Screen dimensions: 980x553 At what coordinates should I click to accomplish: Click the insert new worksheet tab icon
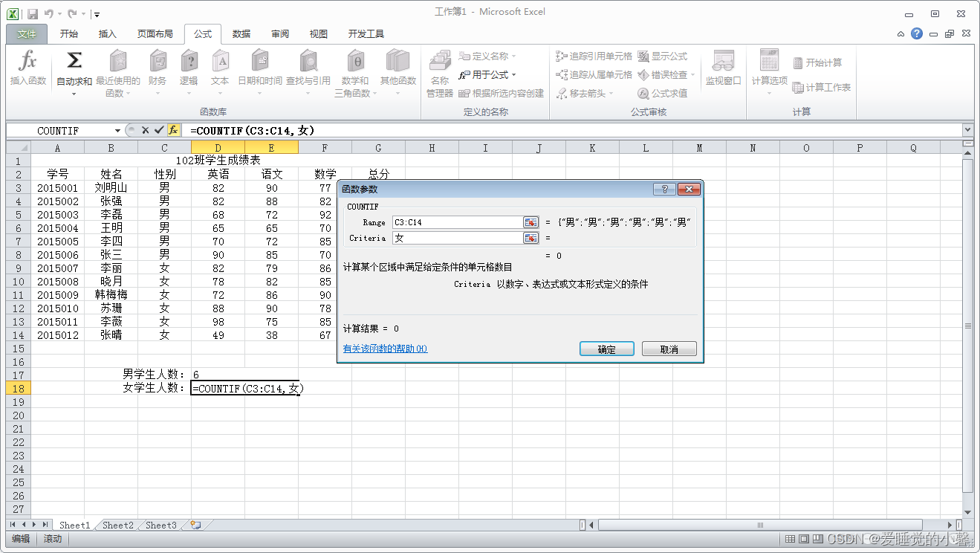(x=195, y=525)
